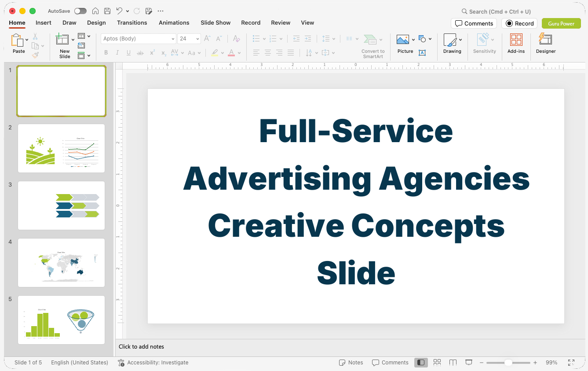Open the Change Case dropdown

pos(194,53)
